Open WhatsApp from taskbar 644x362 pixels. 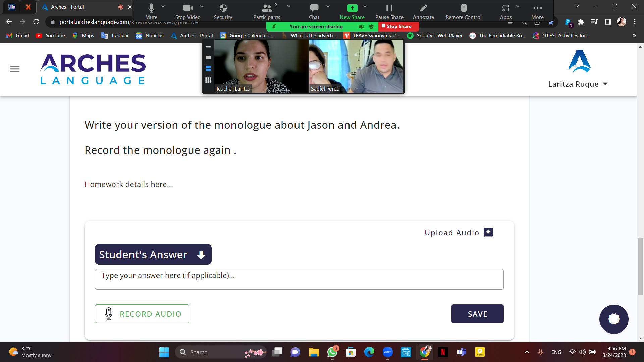[x=332, y=352]
